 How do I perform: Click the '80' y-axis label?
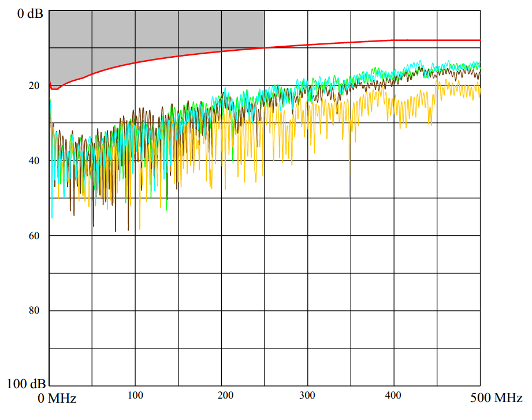[x=34, y=310]
